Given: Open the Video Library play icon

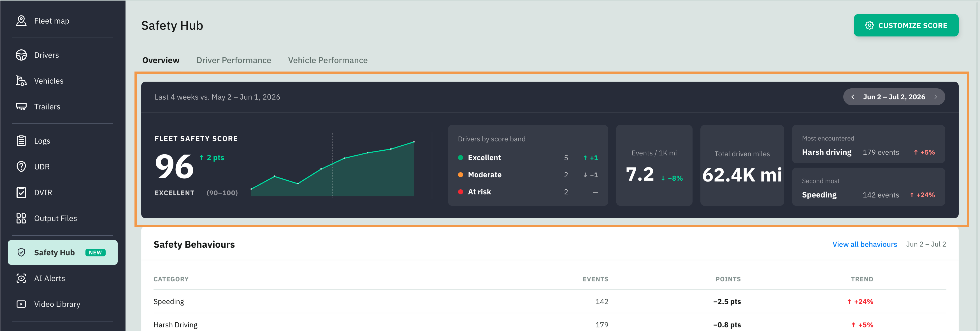Looking at the screenshot, I should (x=21, y=304).
